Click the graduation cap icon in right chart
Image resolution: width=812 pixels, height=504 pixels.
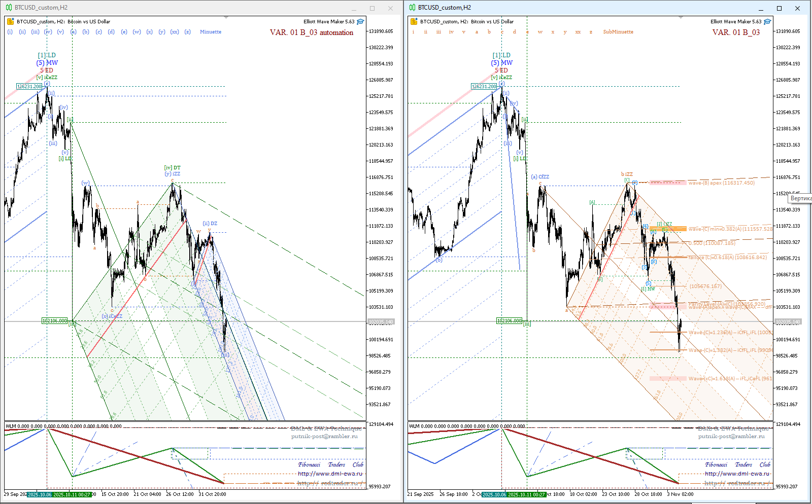tap(767, 22)
